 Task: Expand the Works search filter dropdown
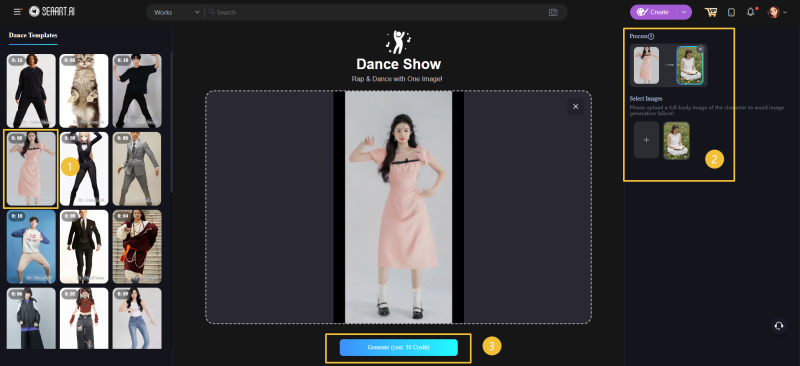pyautogui.click(x=176, y=12)
